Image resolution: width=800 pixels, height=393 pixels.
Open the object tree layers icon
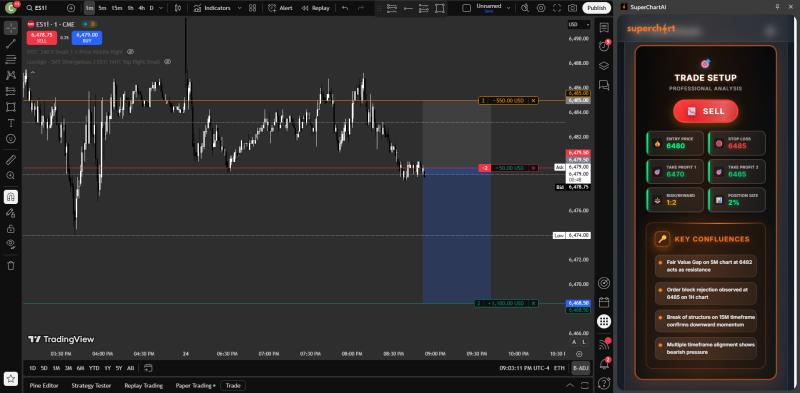(604, 66)
